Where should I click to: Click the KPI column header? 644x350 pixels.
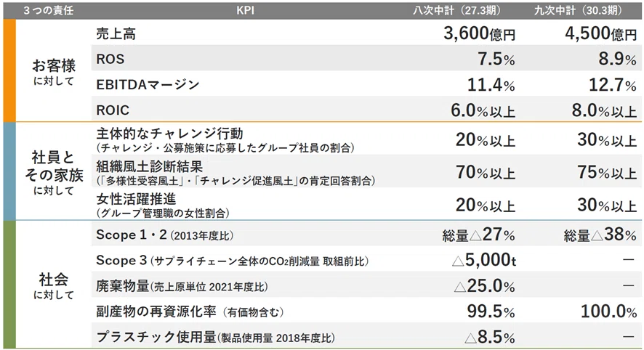point(245,10)
